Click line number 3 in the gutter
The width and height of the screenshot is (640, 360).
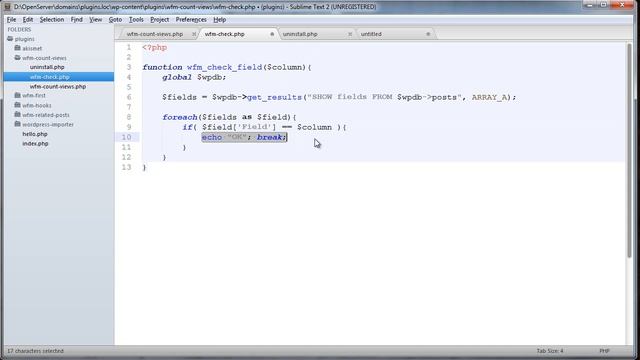pos(129,67)
